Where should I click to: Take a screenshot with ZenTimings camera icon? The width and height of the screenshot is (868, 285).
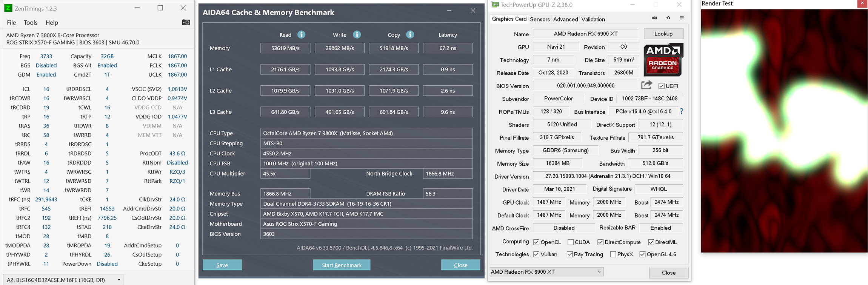point(186,22)
